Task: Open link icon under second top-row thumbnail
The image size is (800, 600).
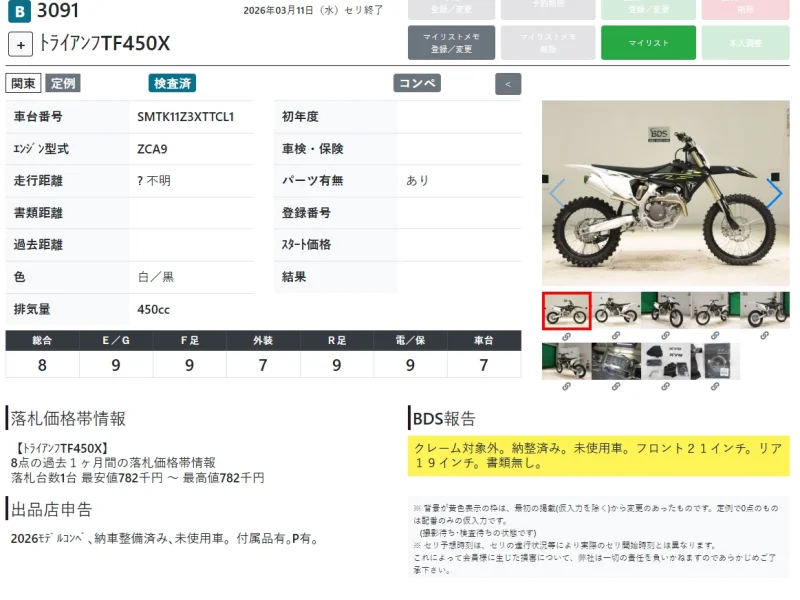Action: coord(616,336)
